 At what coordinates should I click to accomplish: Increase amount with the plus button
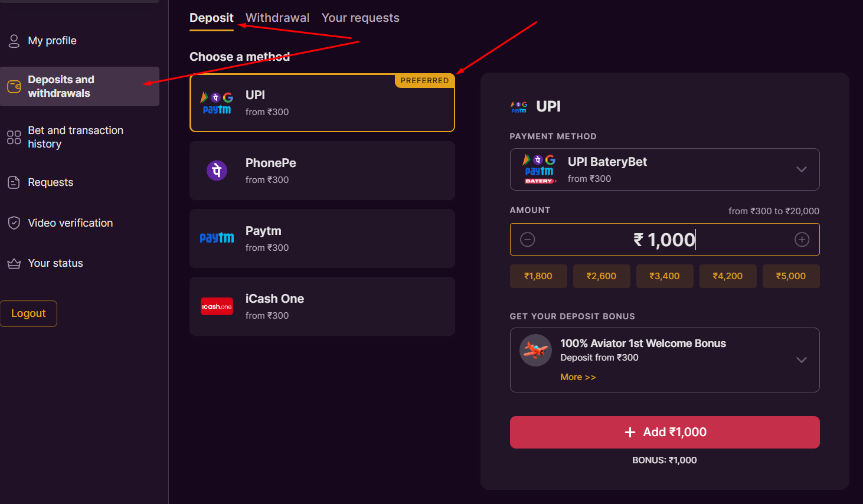click(802, 240)
